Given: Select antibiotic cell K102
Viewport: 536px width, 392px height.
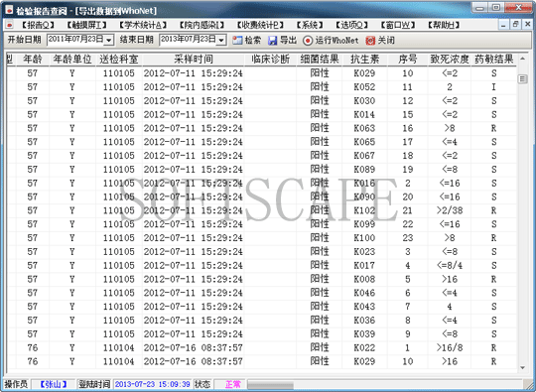Looking at the screenshot, I should (x=364, y=210).
